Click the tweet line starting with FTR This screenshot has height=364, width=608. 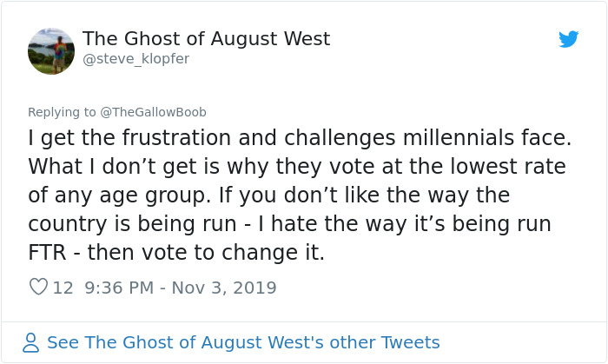click(176, 252)
